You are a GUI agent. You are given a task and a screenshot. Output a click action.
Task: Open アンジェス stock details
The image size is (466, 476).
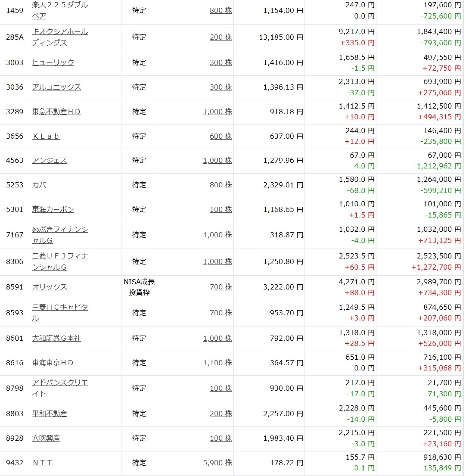tap(50, 160)
